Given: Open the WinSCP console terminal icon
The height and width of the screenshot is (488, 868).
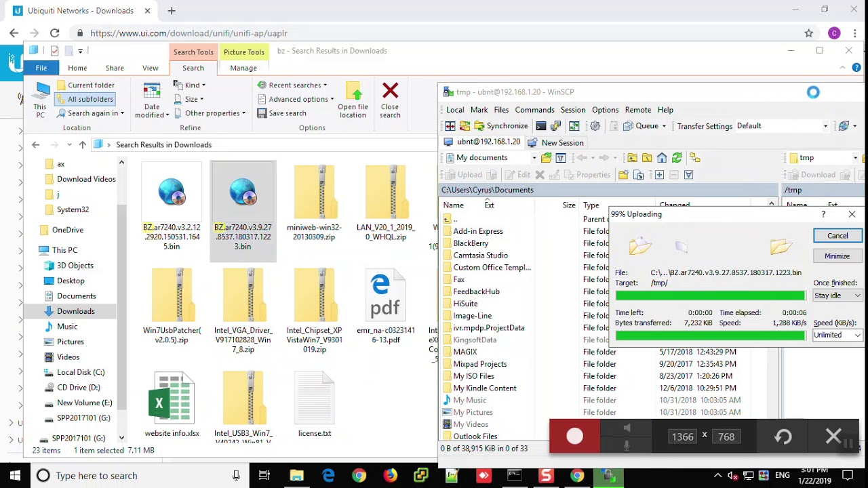Looking at the screenshot, I should pos(540,126).
